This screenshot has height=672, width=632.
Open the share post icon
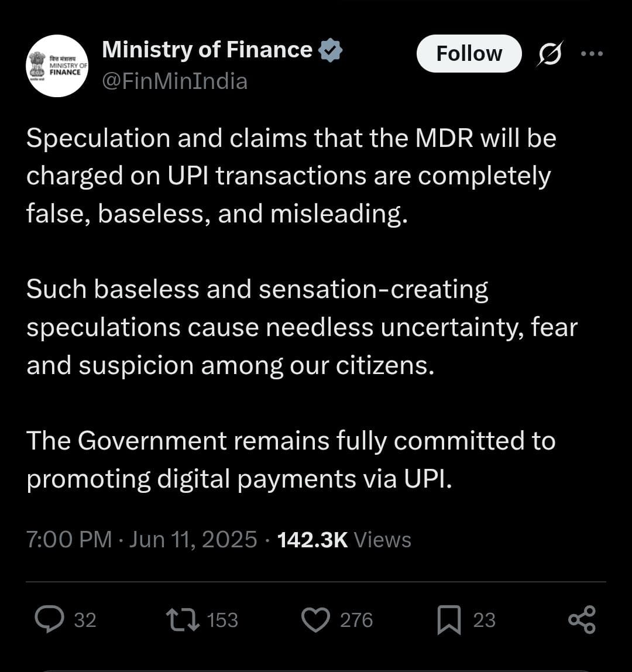coord(582,620)
